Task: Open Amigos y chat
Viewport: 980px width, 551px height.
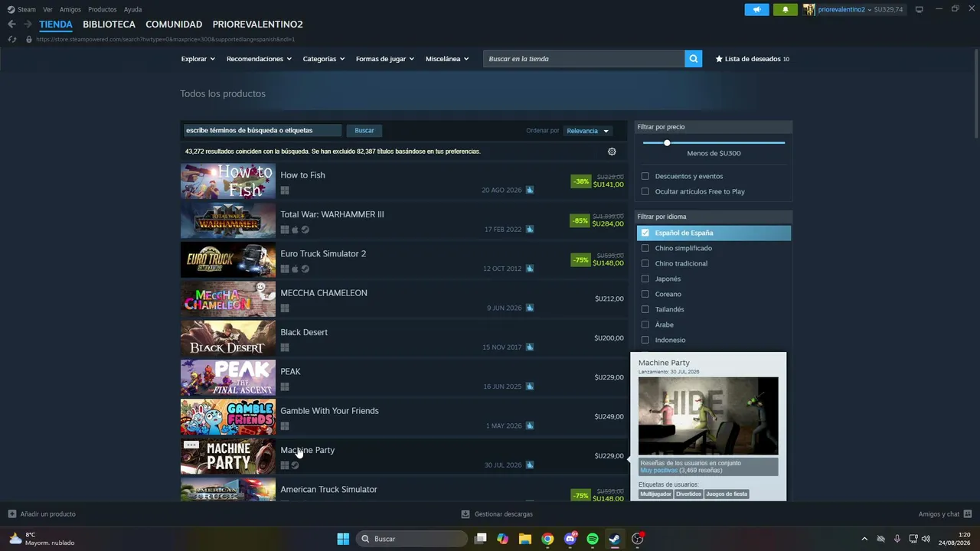Action: tap(946, 514)
